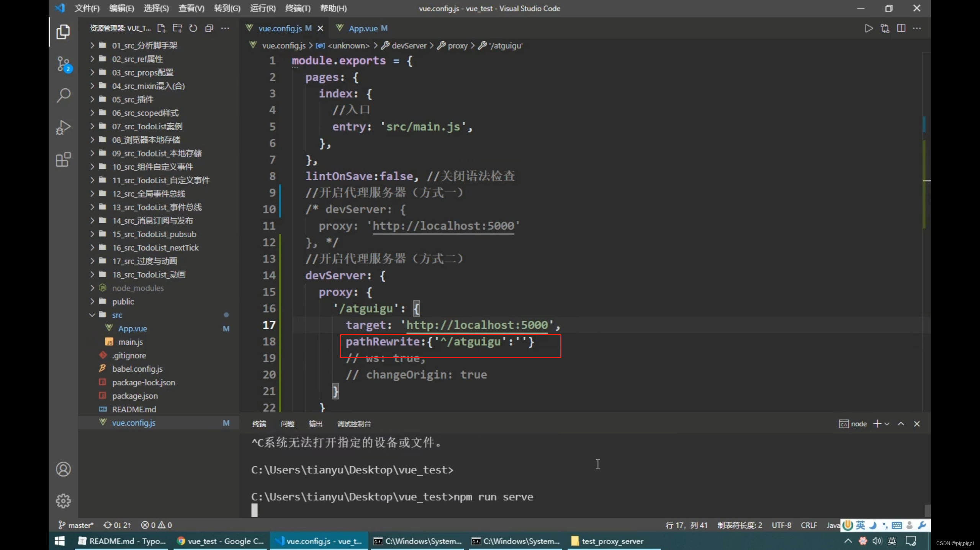
Task: Add a new terminal with plus icon
Action: tap(877, 424)
